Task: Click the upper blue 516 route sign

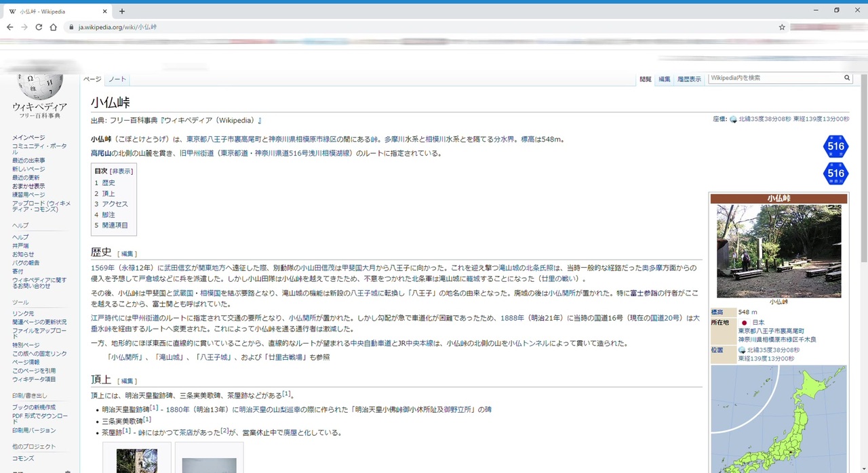Action: 835,146
